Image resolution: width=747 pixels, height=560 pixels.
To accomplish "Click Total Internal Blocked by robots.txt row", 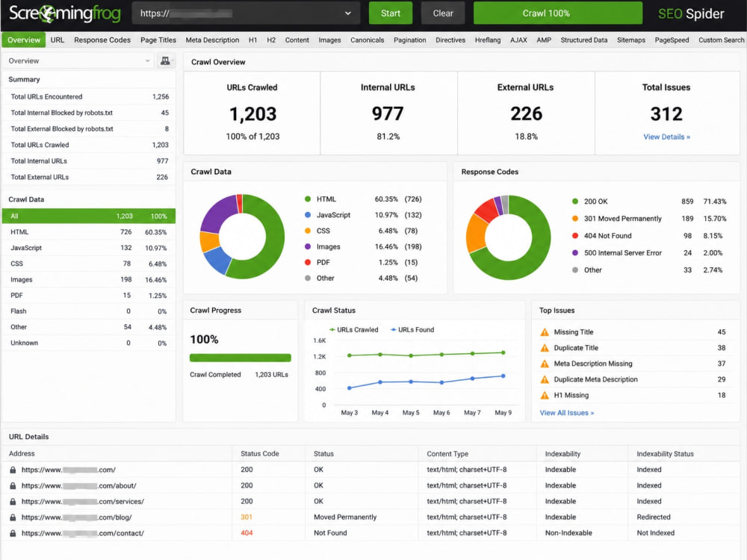I will point(89,113).
